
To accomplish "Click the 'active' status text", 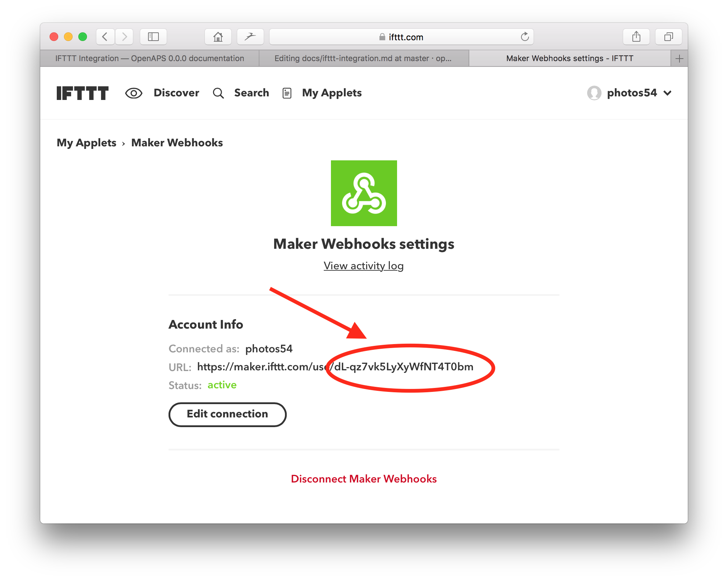I will (222, 385).
